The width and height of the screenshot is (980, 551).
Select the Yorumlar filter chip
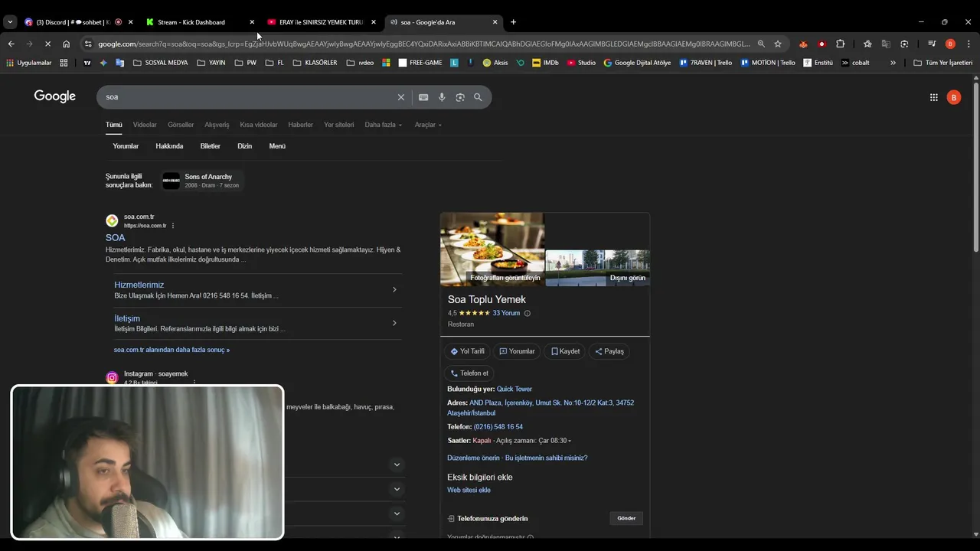[x=126, y=146]
